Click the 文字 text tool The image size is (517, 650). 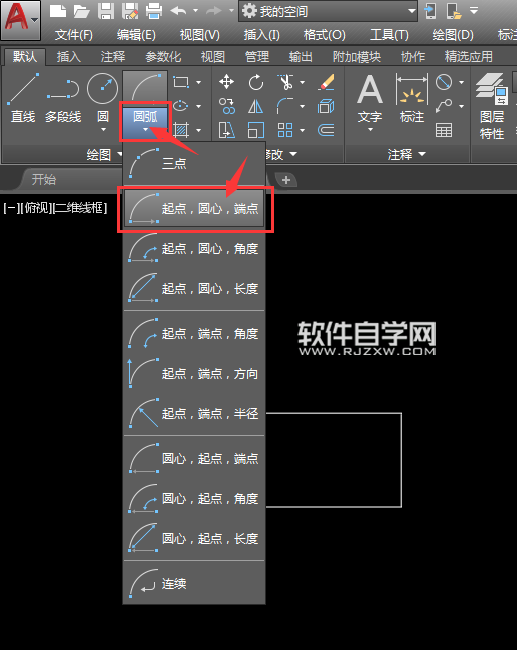pyautogui.click(x=370, y=99)
